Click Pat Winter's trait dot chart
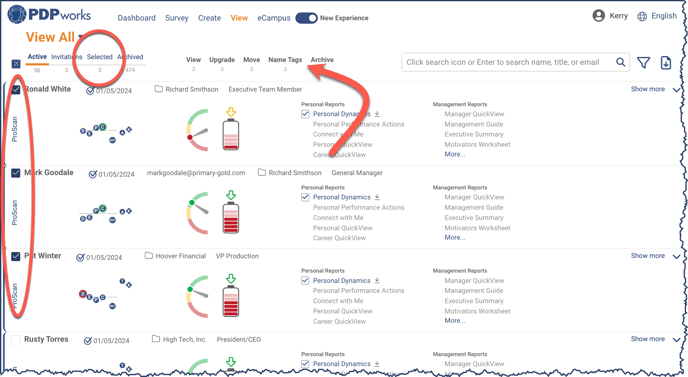Screen dimensions: 688x377 coord(105,293)
